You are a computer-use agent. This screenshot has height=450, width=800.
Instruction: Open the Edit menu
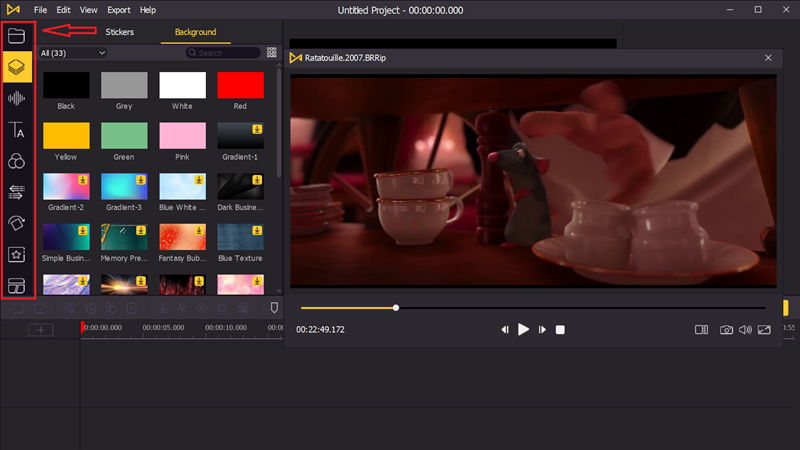[63, 10]
